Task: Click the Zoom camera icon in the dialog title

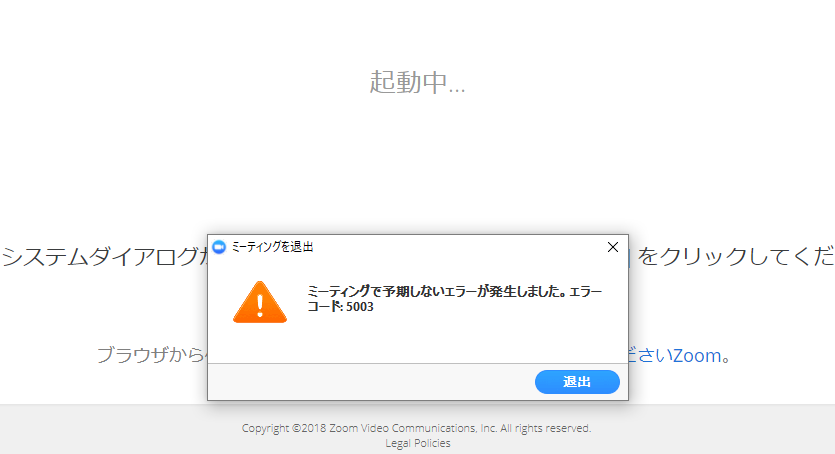Action: [x=219, y=247]
